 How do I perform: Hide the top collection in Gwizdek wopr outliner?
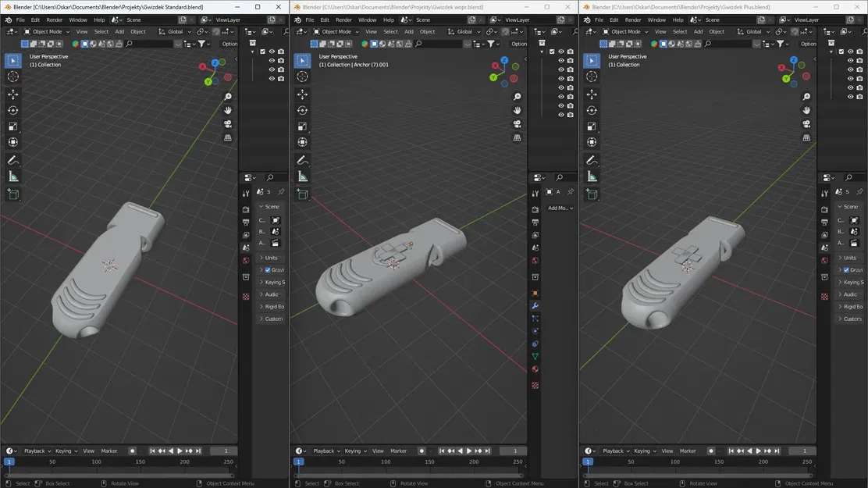(560, 52)
